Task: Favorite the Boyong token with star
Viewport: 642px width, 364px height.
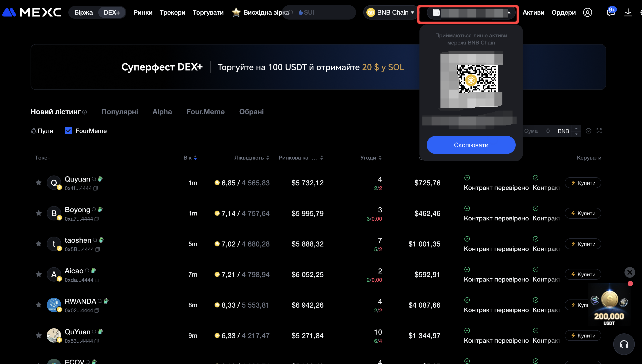Action: coord(38,213)
